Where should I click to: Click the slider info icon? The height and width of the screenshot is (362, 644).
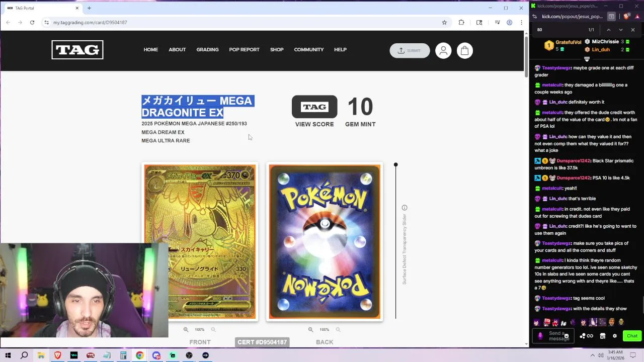[x=404, y=208]
